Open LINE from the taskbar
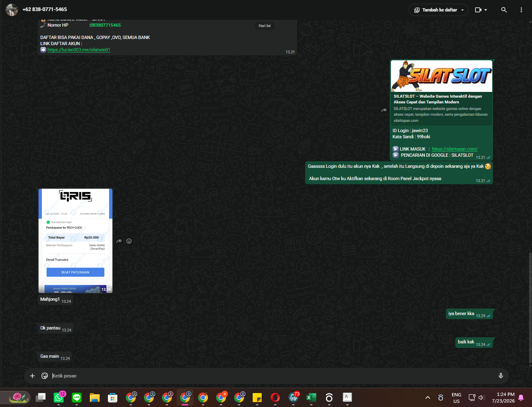 pyautogui.click(x=77, y=397)
